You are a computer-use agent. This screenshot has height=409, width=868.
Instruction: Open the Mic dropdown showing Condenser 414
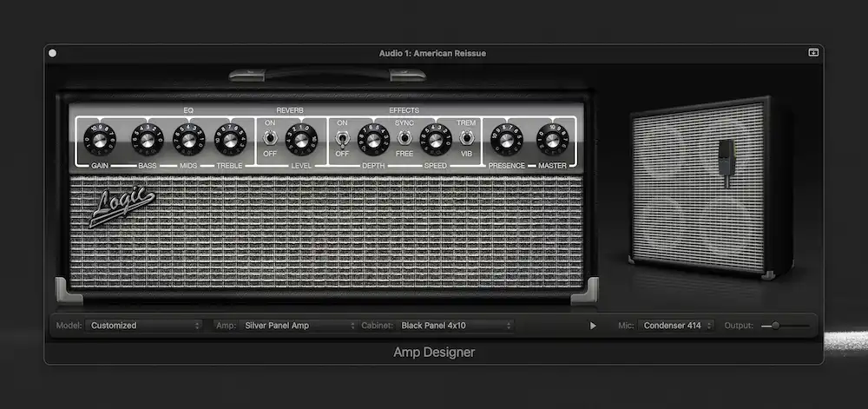pos(675,326)
